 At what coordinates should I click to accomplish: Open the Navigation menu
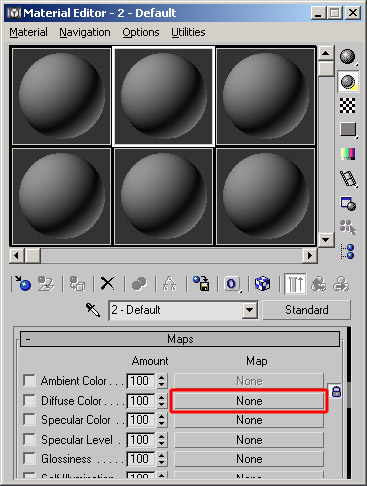(x=85, y=32)
